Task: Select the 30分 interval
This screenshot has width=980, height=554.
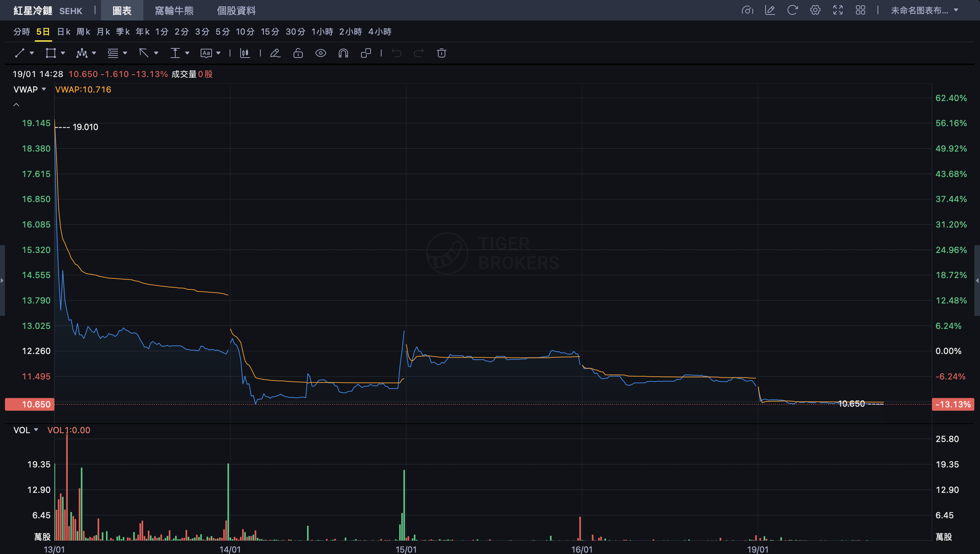Action: (x=295, y=31)
